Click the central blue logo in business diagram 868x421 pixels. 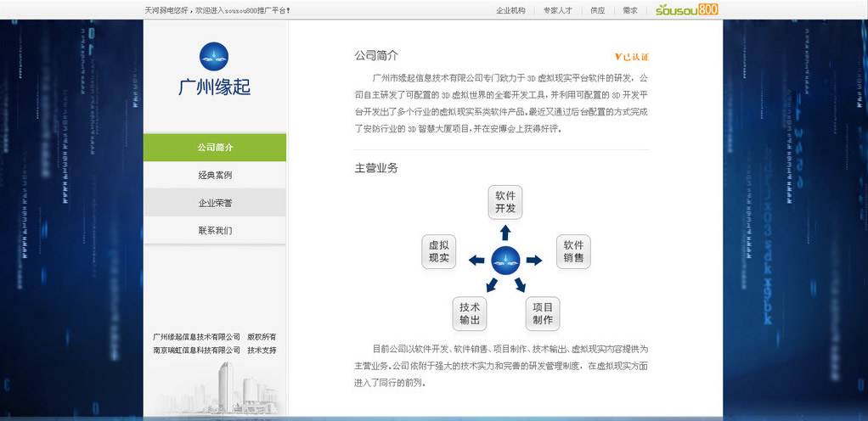[x=505, y=261]
